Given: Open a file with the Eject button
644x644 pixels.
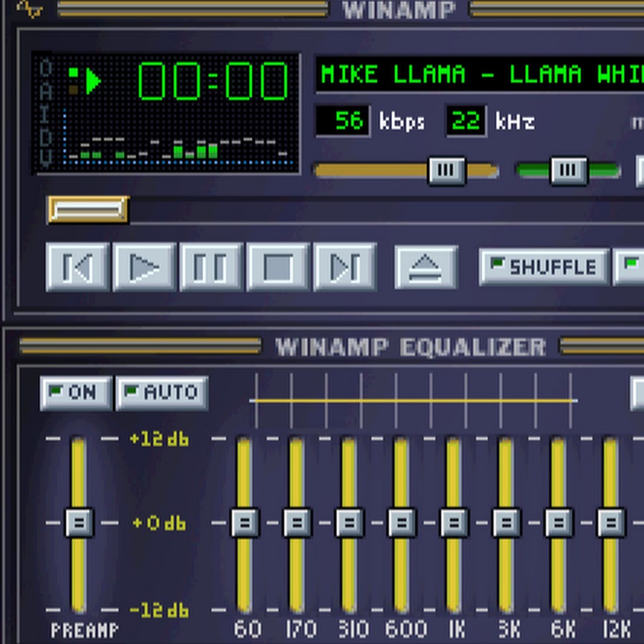Looking at the screenshot, I should [x=426, y=268].
